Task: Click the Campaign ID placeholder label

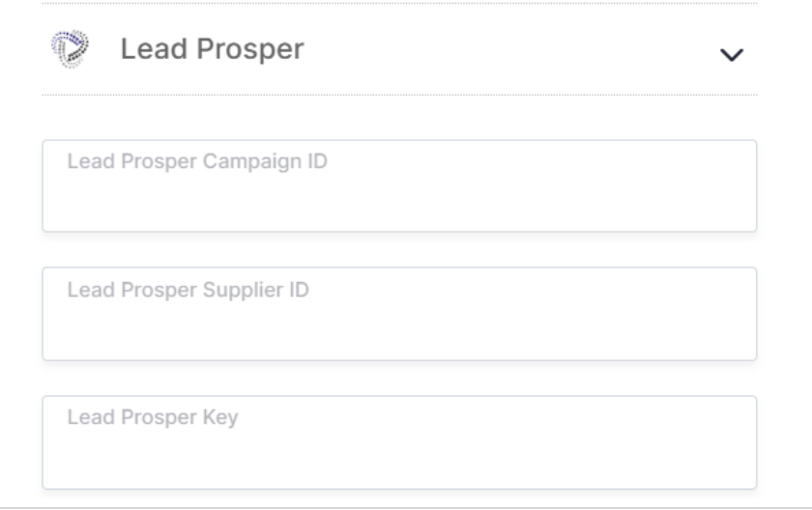Action: pyautogui.click(x=197, y=161)
